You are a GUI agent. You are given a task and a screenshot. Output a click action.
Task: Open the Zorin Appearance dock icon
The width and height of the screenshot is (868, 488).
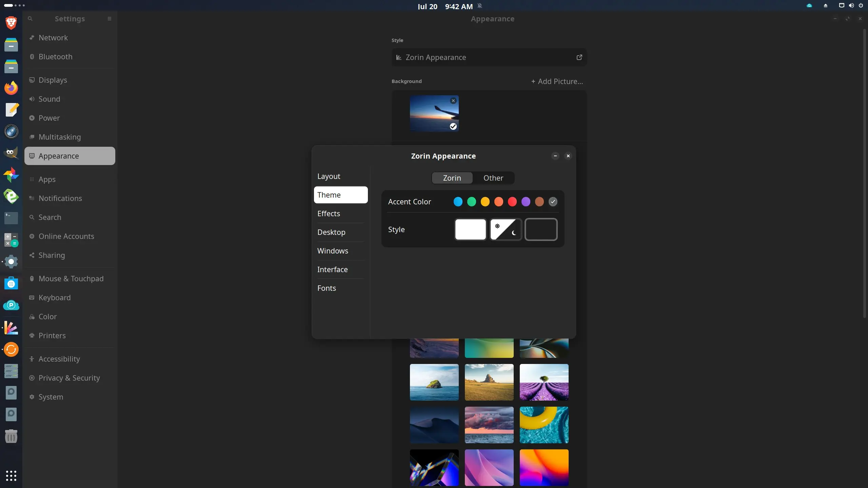[11, 328]
